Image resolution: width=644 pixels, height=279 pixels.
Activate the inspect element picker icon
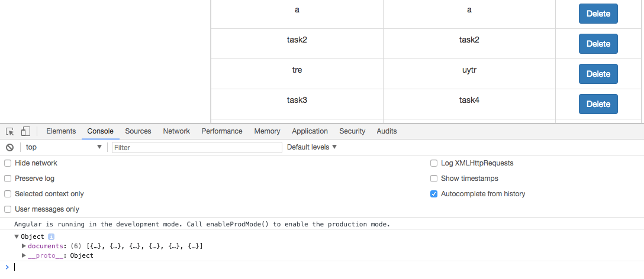coord(10,131)
